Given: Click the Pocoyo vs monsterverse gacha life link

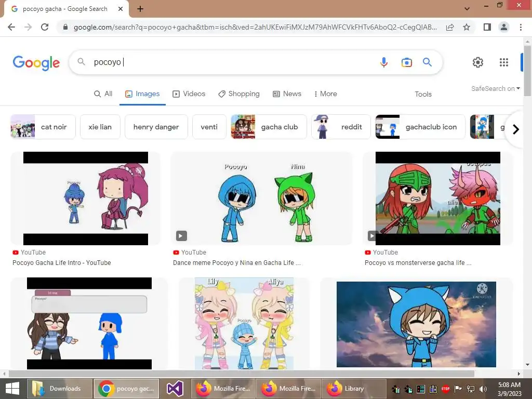Looking at the screenshot, I should (x=418, y=262).
